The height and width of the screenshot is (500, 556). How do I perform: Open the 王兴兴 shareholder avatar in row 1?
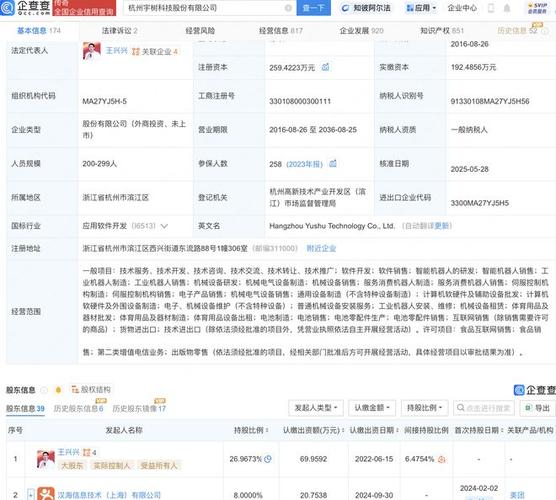pos(46,459)
